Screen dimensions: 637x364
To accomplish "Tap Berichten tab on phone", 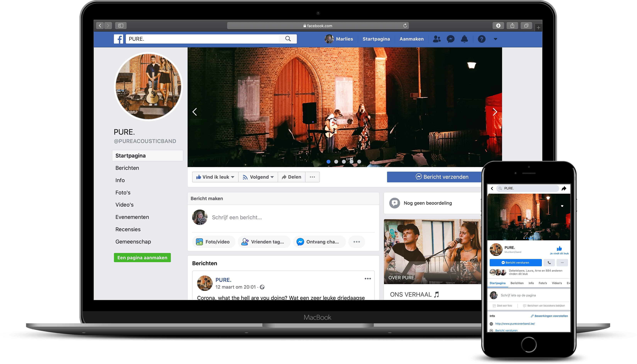I will pyautogui.click(x=517, y=283).
